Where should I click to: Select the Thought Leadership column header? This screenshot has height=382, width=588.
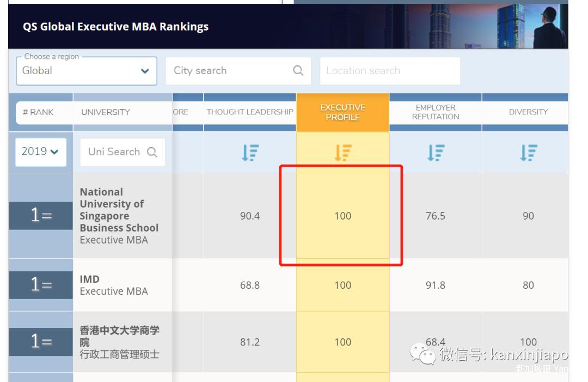click(250, 112)
